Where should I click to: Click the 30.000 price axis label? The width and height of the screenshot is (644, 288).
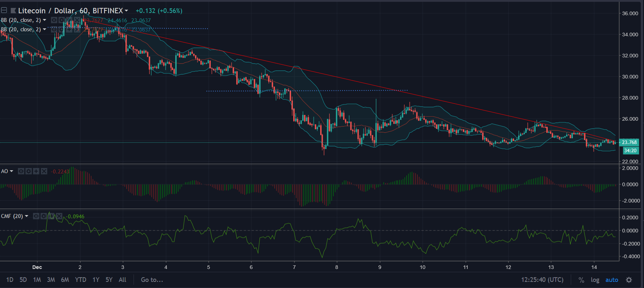tap(630, 76)
